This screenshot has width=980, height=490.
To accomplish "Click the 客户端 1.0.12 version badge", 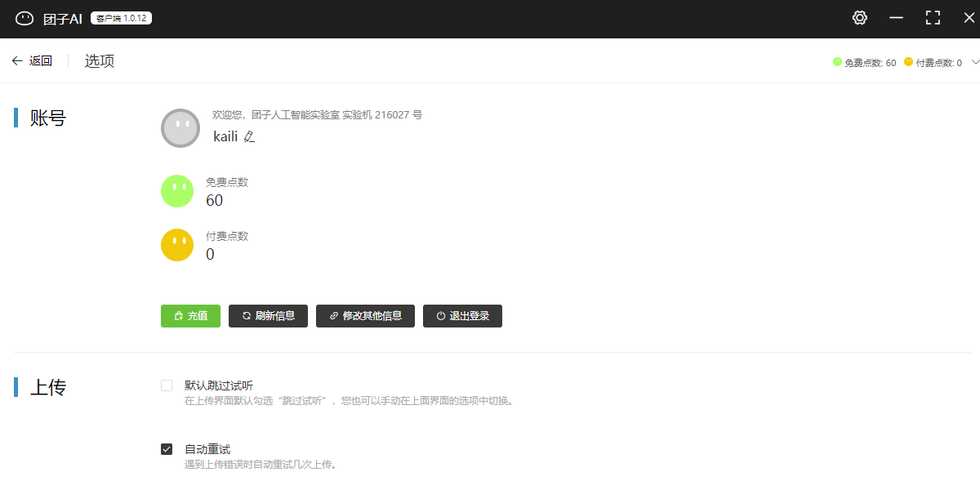I will (121, 18).
